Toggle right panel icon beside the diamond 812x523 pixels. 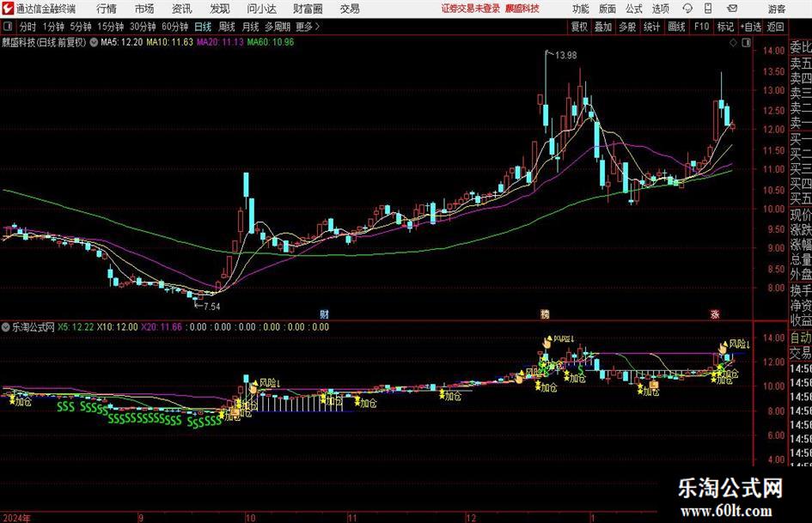[746, 43]
